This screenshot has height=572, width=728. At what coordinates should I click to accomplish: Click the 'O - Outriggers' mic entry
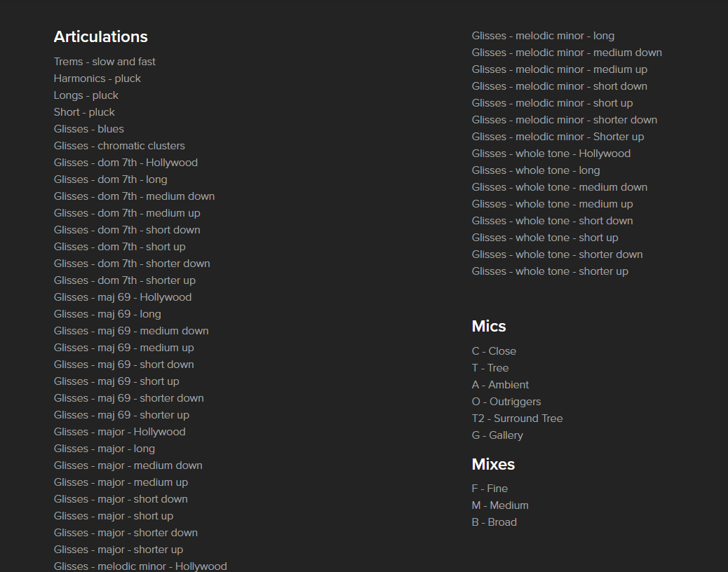(506, 402)
